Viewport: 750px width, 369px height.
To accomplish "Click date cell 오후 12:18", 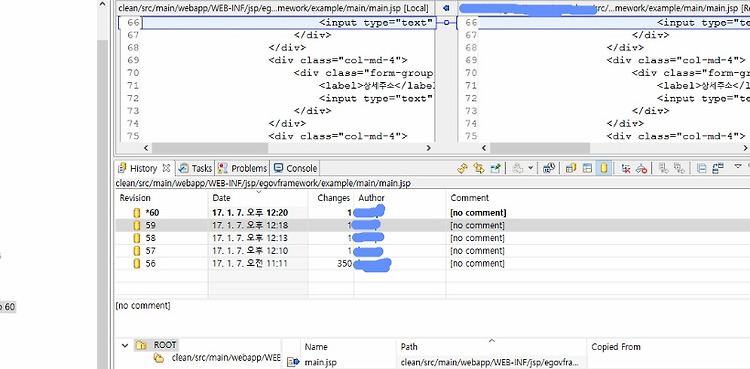I will pos(257,225).
